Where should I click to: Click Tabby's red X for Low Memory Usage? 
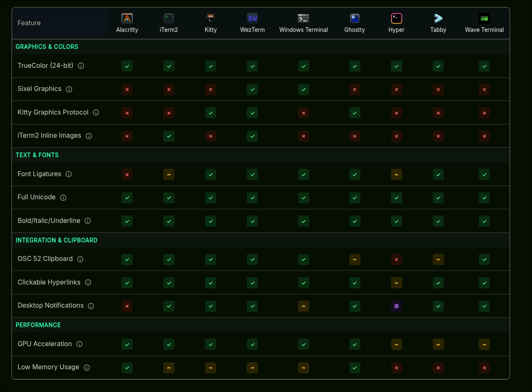pos(438,368)
